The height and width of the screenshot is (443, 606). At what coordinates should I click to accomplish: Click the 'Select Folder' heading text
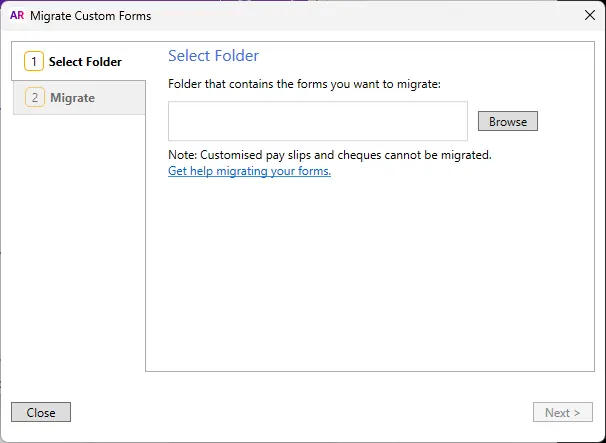click(213, 56)
